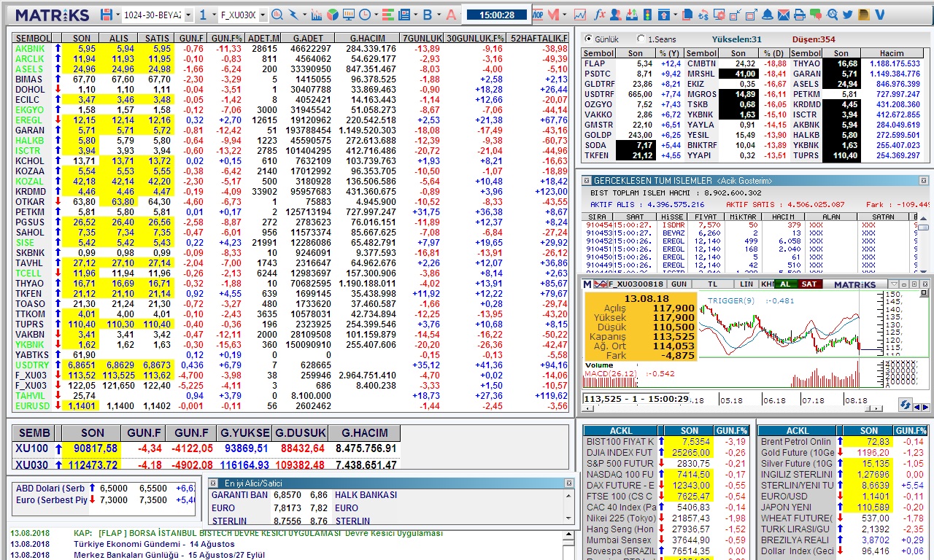Open chart window triangle dropdown menu
The image size is (934, 560).
point(894,284)
